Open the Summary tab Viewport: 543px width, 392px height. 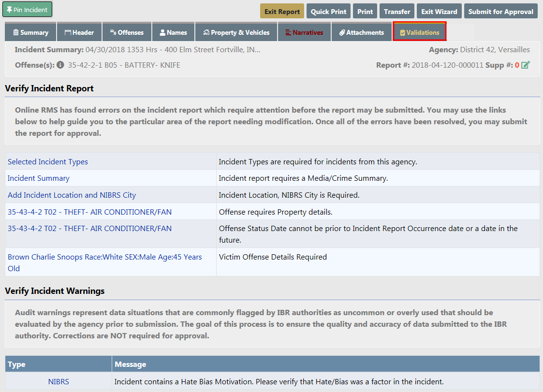pos(30,32)
